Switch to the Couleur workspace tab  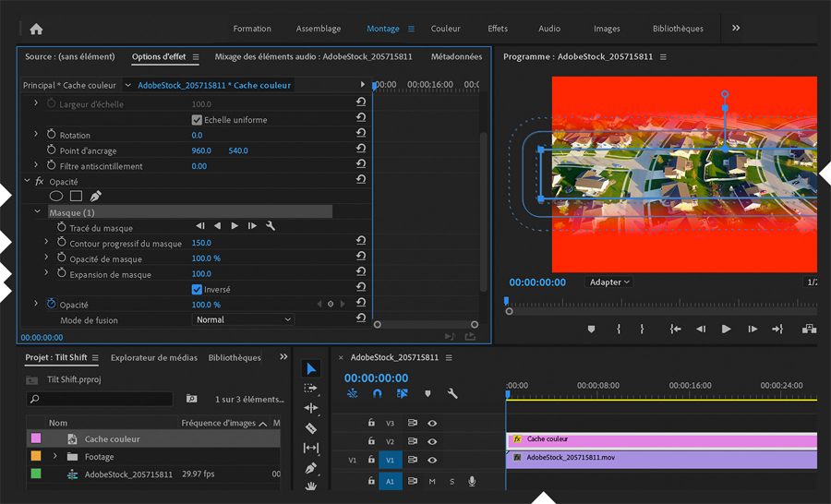445,29
